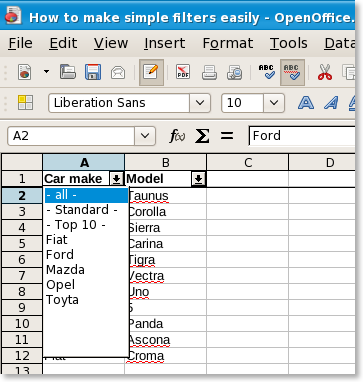Expand the Name Box dropdown arrow

[145, 136]
